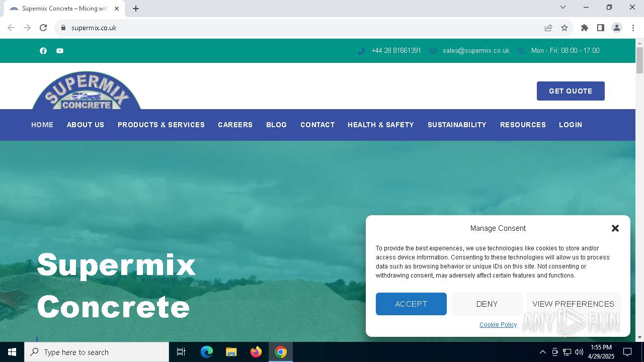
Task: Close the Manage Consent dialog with X
Action: [615, 228]
